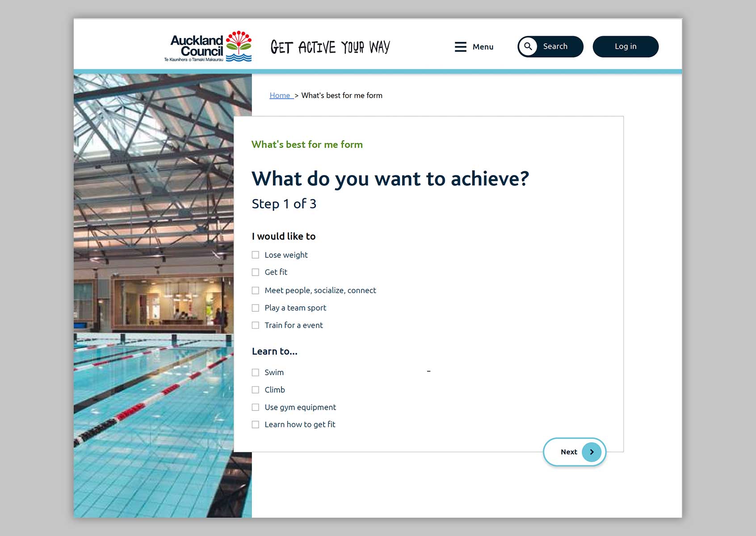Tick the Train for a event checkbox
This screenshot has height=536, width=756.
pos(256,326)
